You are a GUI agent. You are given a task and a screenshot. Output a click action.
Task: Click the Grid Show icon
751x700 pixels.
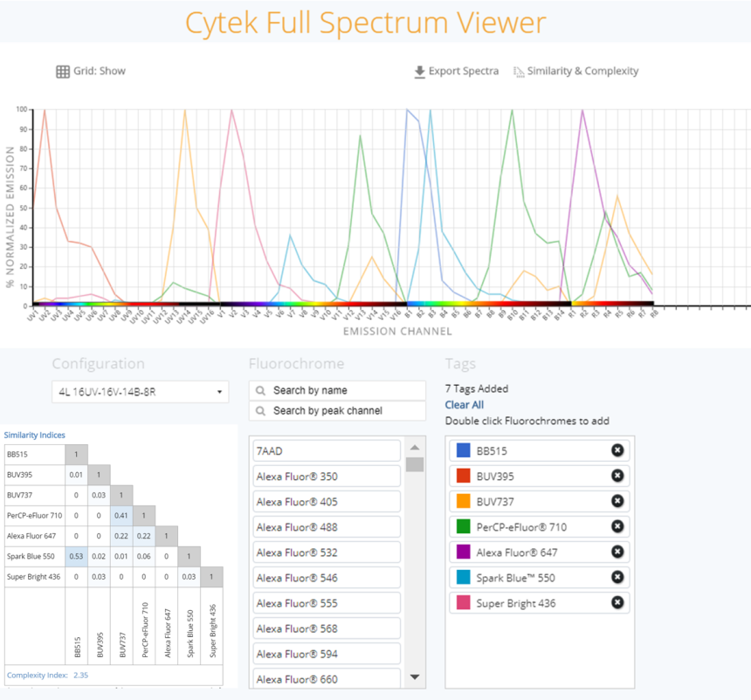[x=63, y=72]
